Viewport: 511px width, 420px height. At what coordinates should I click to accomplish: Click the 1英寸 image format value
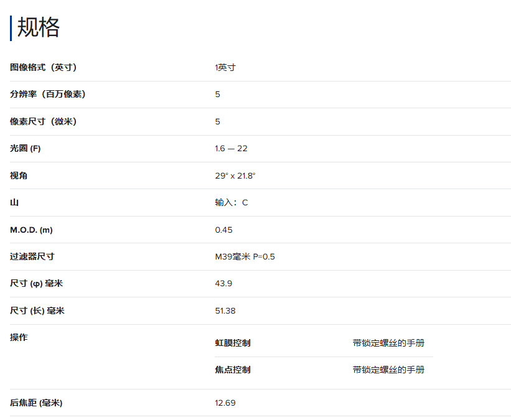[x=225, y=67]
